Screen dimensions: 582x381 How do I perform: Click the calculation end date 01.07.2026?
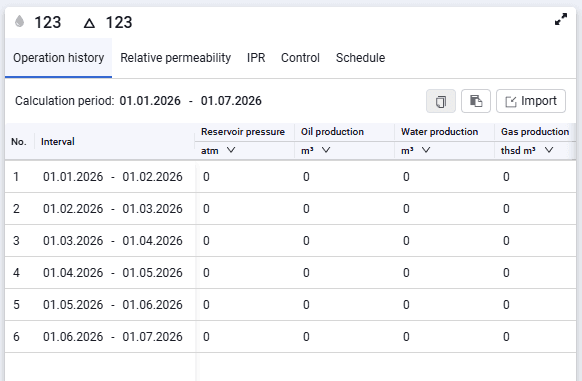pos(231,101)
